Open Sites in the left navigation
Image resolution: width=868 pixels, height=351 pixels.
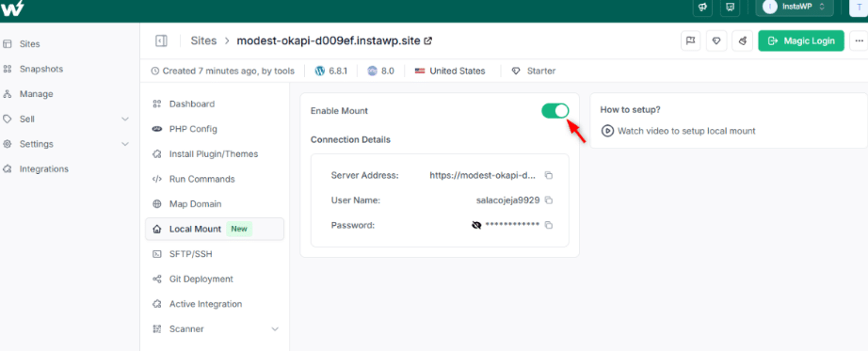tap(29, 43)
